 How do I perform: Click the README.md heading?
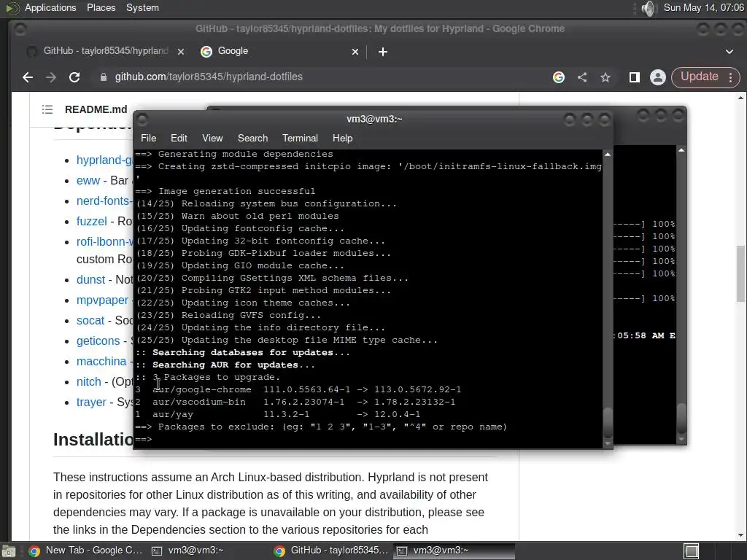pos(96,109)
